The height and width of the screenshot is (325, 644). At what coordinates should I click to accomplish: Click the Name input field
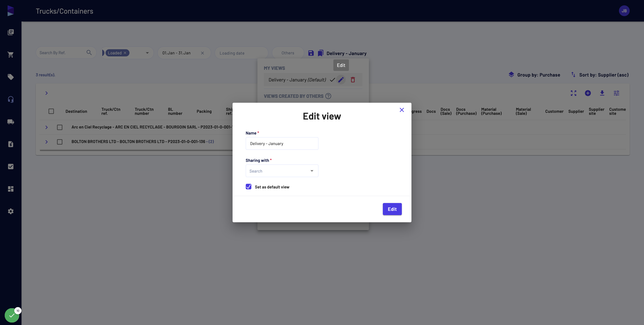282,143
